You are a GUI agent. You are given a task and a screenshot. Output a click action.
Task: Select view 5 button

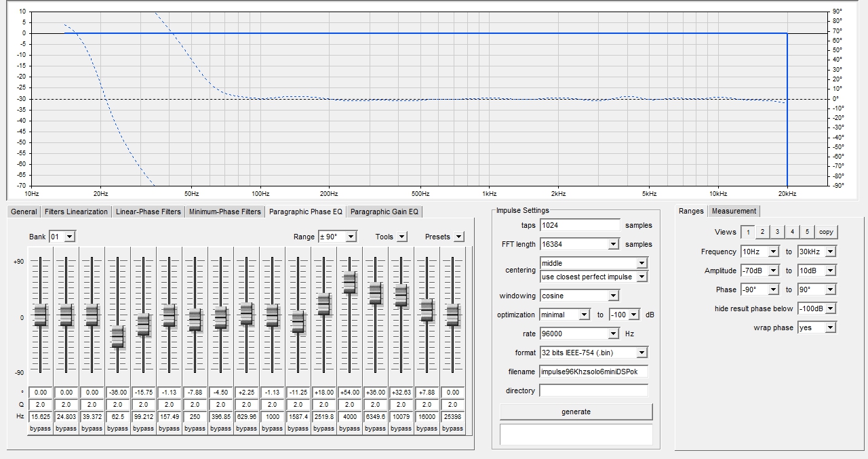[807, 232]
